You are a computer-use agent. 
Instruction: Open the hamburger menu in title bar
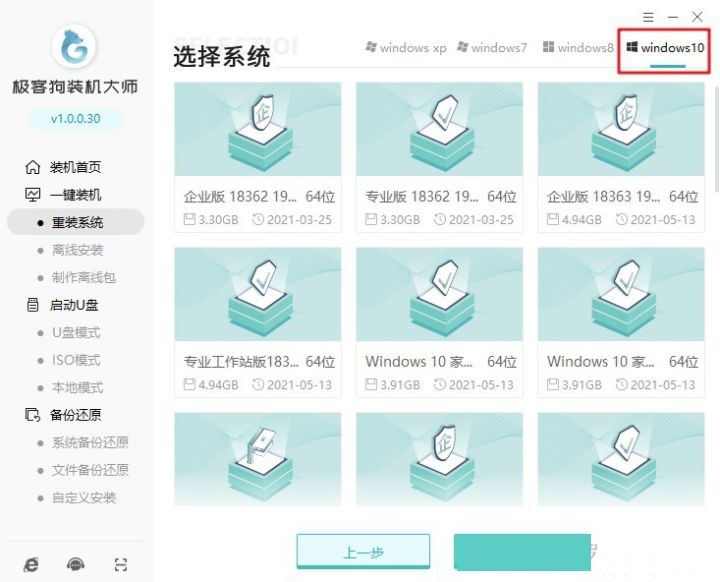coord(648,17)
